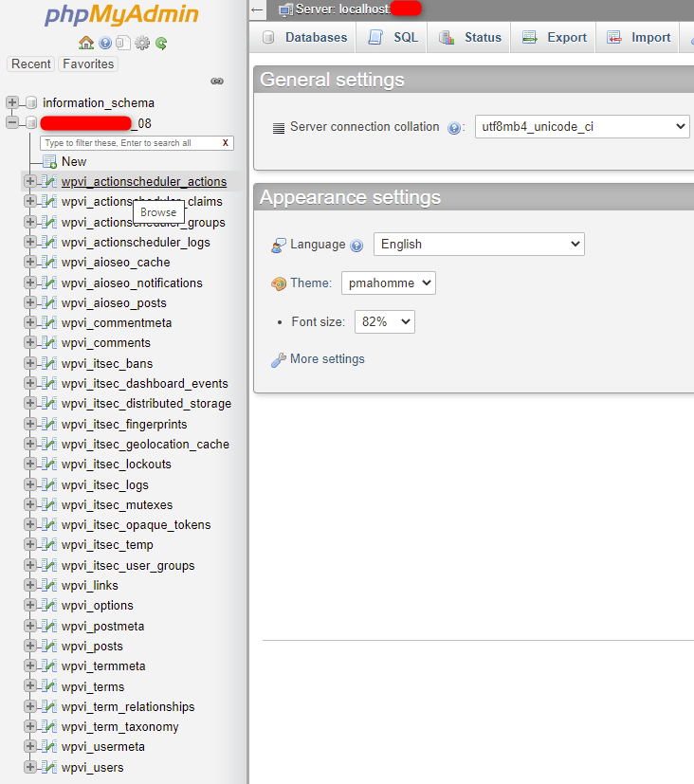The image size is (694, 784).
Task: Open the wpvi_itsec_geolocation_cache table
Action: click(x=145, y=444)
